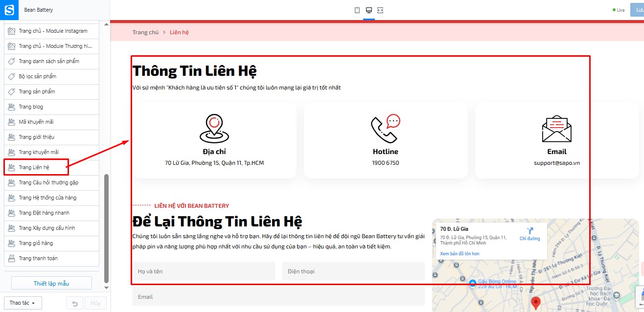Select Trang Câu hỏi thường gặp

[x=51, y=182]
